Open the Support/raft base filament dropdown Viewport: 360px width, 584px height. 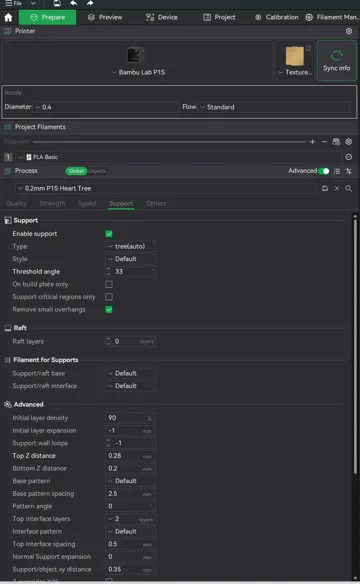(x=130, y=374)
